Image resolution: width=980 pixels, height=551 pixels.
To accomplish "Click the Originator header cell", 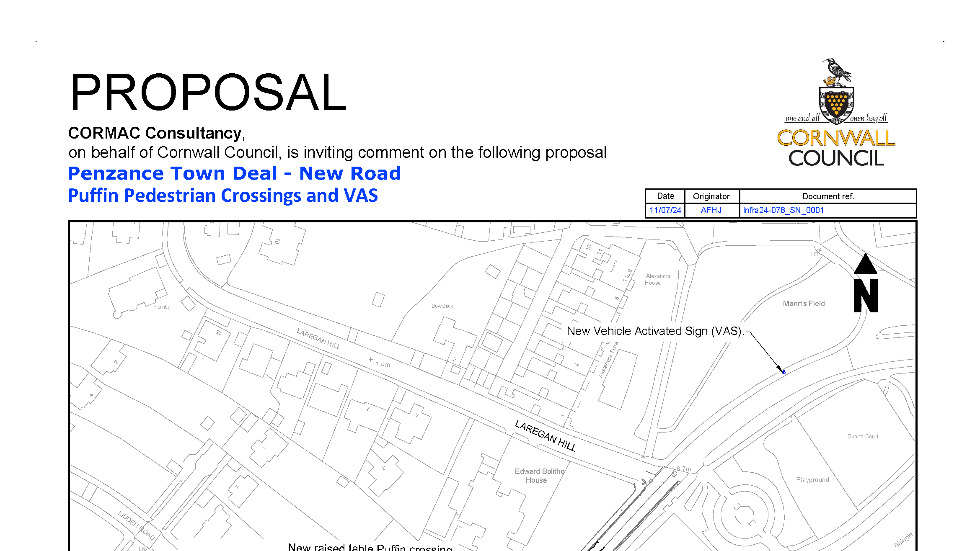I will [x=711, y=196].
